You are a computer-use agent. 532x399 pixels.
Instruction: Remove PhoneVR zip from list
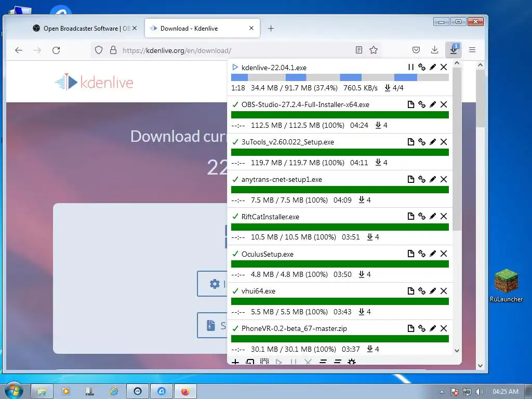(444, 328)
